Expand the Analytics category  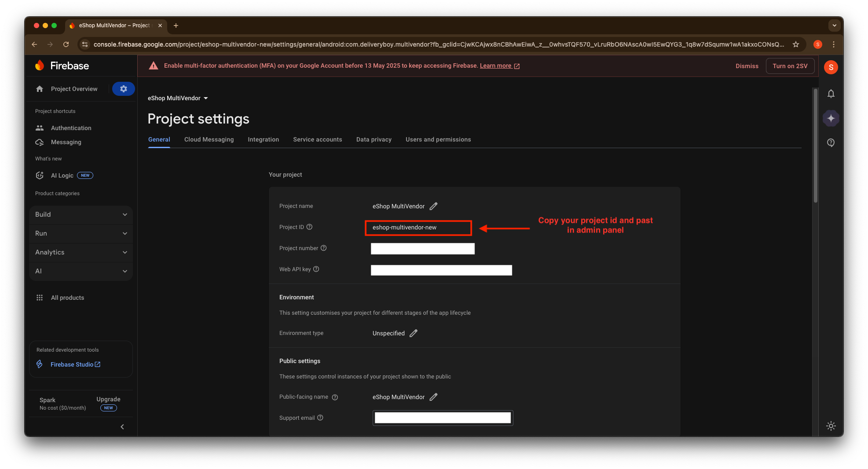81,252
